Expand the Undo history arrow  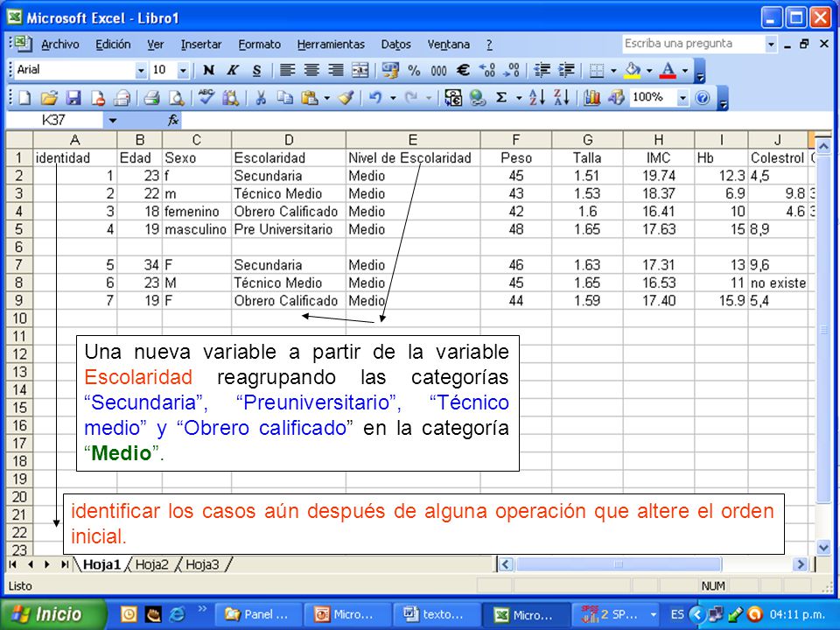[393, 98]
